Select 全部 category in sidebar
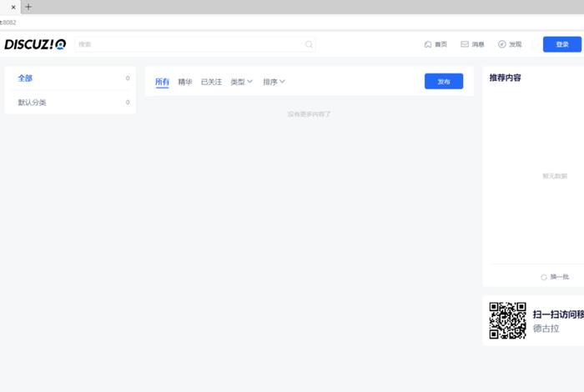Image resolution: width=584 pixels, height=392 pixels. point(71,78)
